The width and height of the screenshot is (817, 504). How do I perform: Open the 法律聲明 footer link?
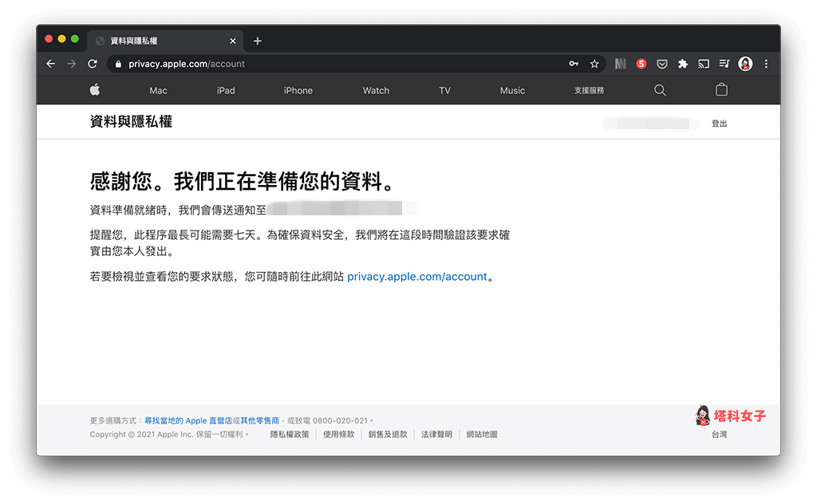click(436, 435)
